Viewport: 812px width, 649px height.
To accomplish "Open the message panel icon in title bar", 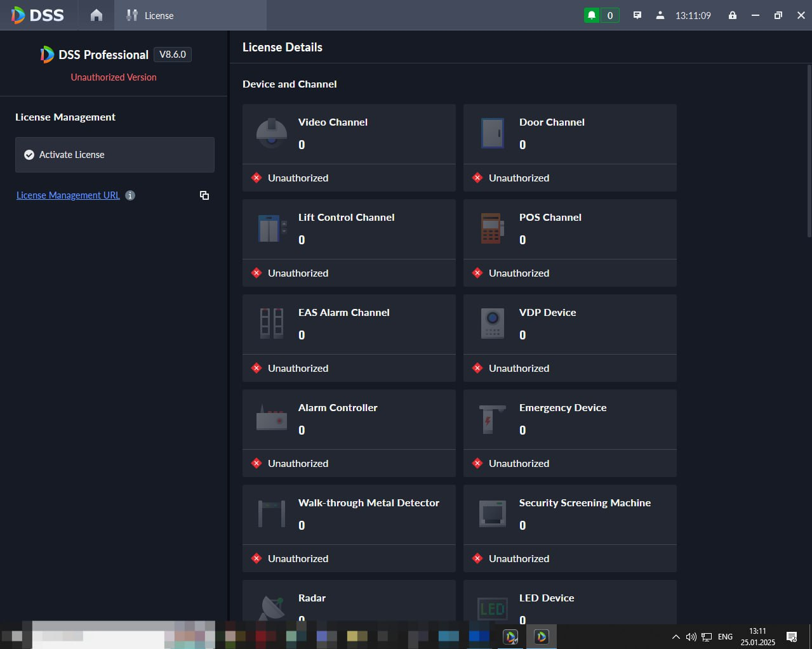I will click(637, 15).
